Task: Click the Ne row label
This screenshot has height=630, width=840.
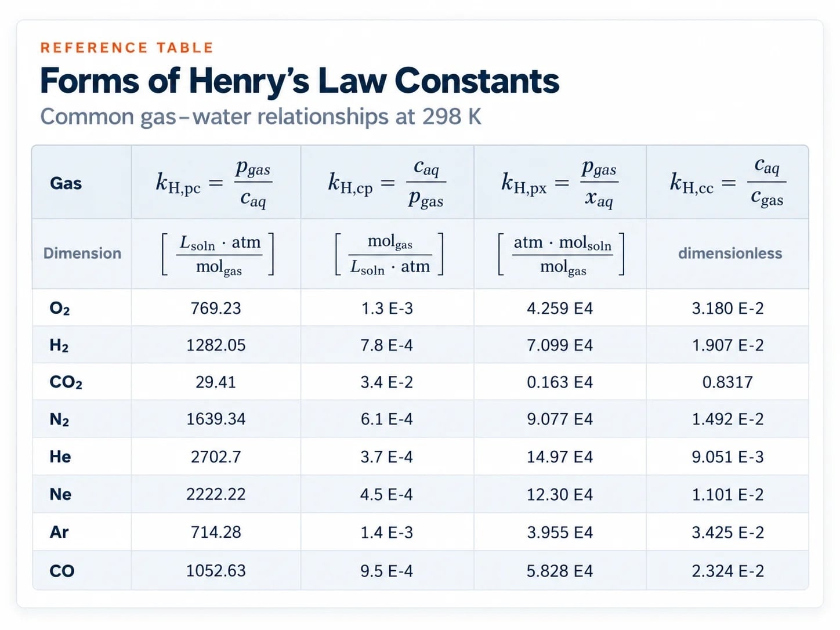Action: 60,494
